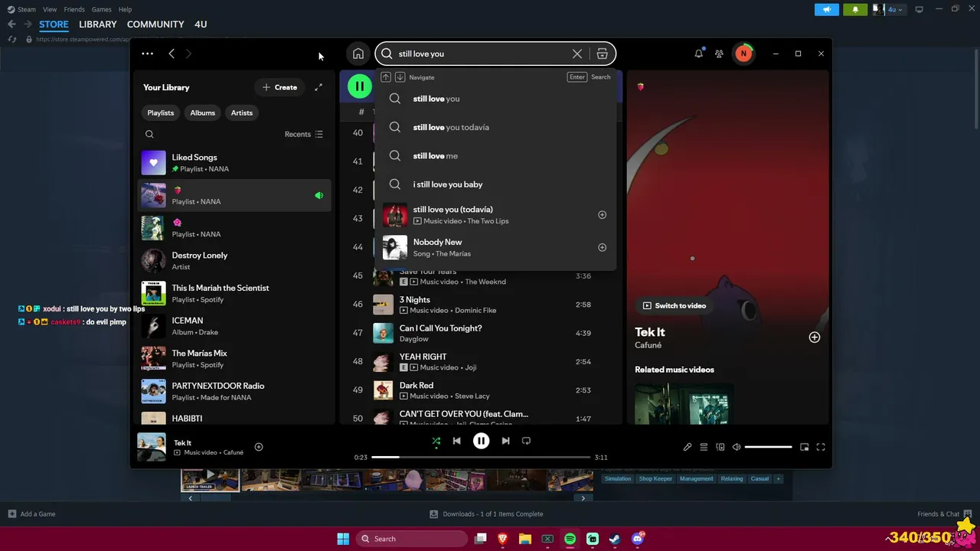
Task: Add Tek It to Liked Songs in side panel
Action: [815, 337]
